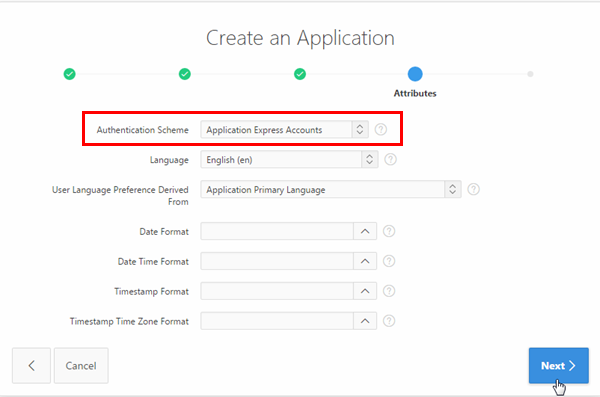Image resolution: width=600 pixels, height=397 pixels.
Task: Focus the Timestamp Time Zone Format input field
Action: pos(277,321)
